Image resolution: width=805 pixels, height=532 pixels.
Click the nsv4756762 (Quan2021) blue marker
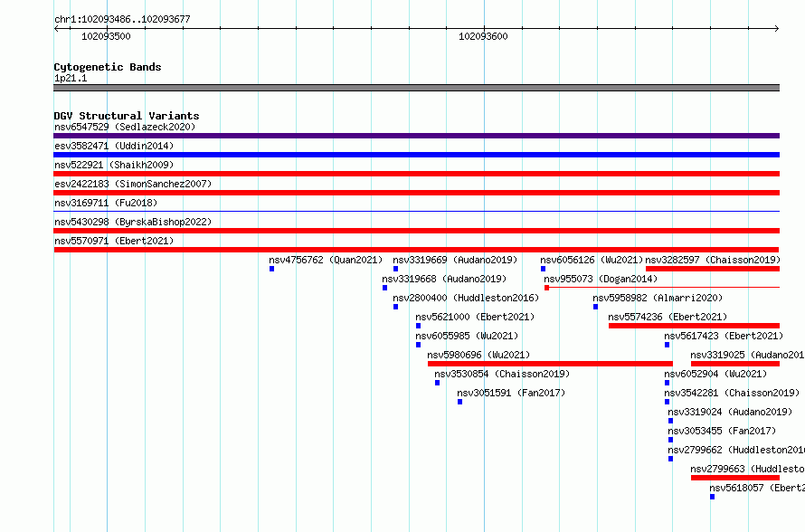click(x=271, y=269)
